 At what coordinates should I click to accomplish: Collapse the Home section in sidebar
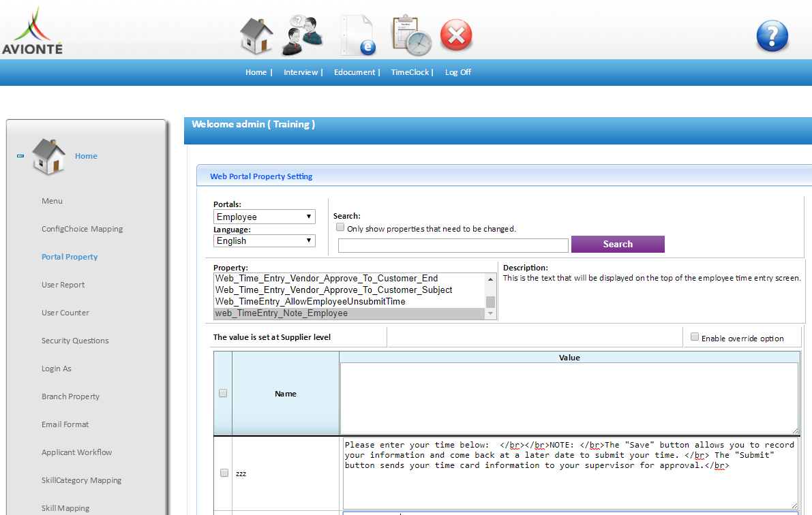(x=20, y=156)
